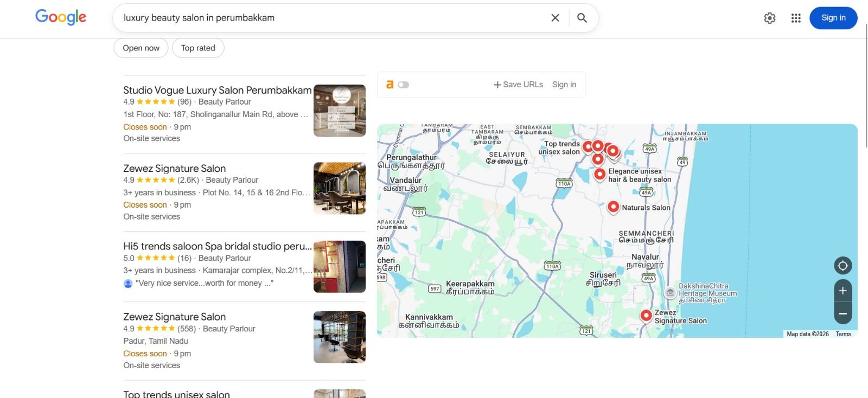Click the 'Elegance unisex hair & beauty salon' map label
The width and height of the screenshot is (868, 398).
point(640,175)
